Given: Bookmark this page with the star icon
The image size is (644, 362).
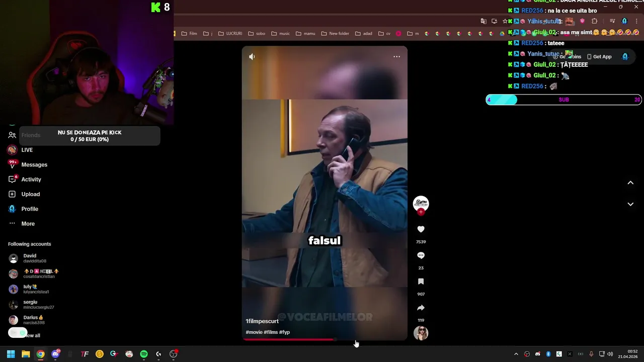Looking at the screenshot, I should (x=505, y=21).
